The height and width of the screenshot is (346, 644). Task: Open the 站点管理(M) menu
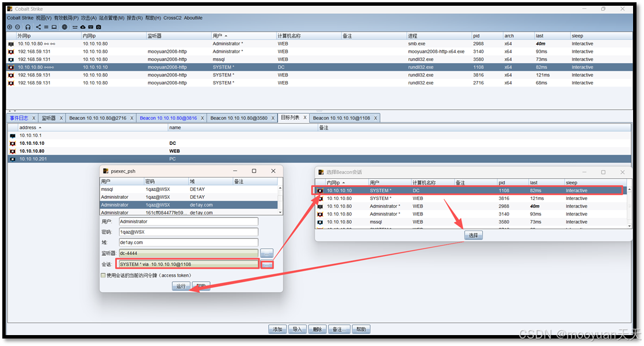pyautogui.click(x=112, y=18)
